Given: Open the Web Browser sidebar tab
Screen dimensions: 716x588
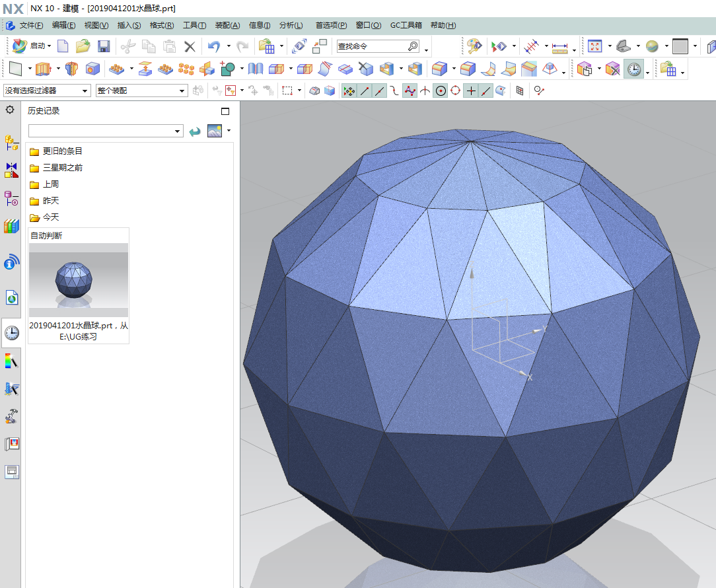Looking at the screenshot, I should pos(11,297).
